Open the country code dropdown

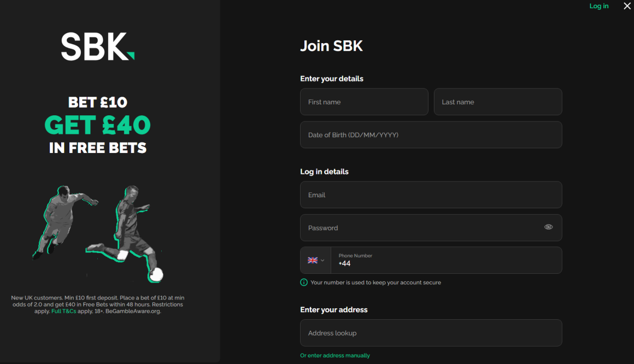[x=322, y=260]
